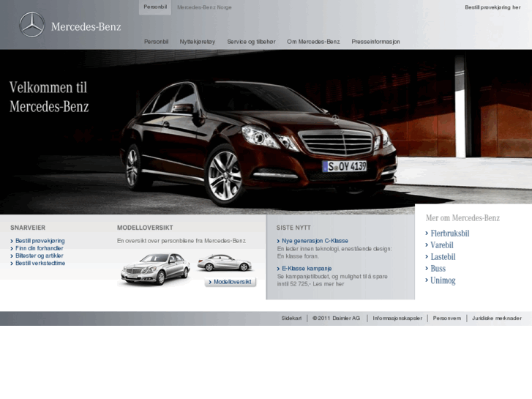The image size is (532, 399).
Task: Click the arrow icon beside Finn din forhandler
Action: (x=12, y=249)
